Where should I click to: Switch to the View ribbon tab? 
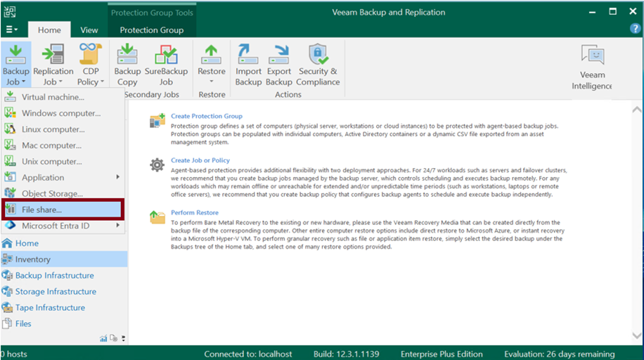tap(89, 30)
